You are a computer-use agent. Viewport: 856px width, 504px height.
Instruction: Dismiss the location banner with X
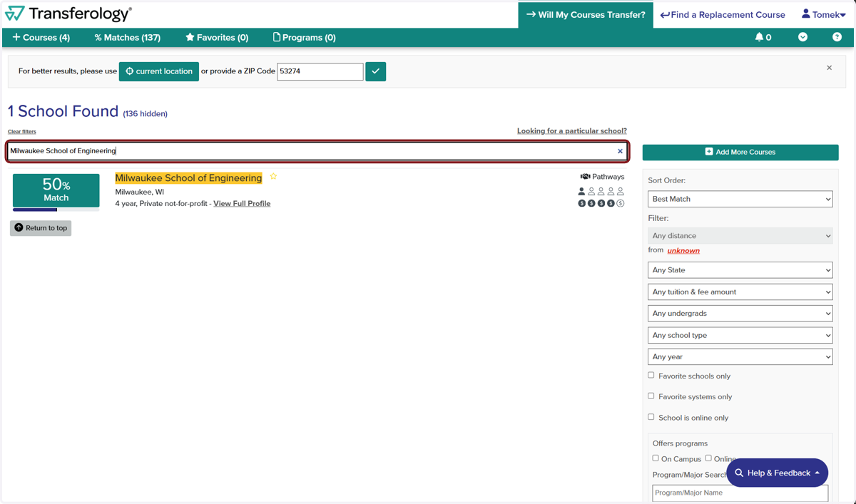click(x=829, y=68)
